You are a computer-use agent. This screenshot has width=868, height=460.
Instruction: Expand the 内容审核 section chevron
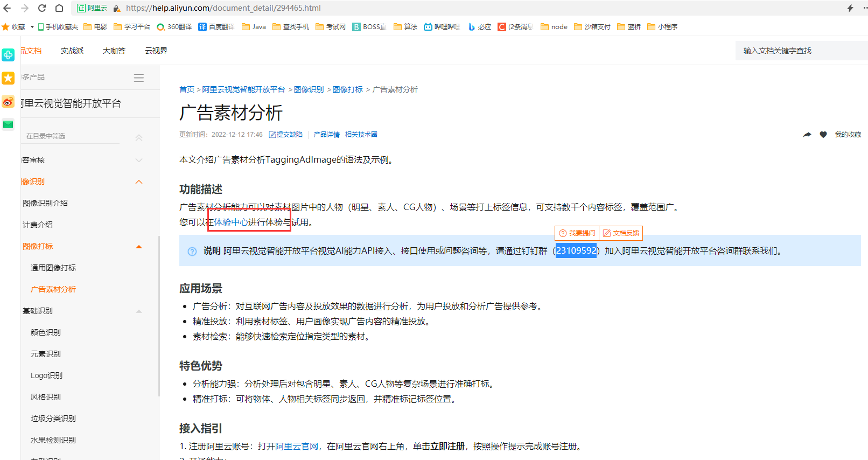[x=139, y=160]
